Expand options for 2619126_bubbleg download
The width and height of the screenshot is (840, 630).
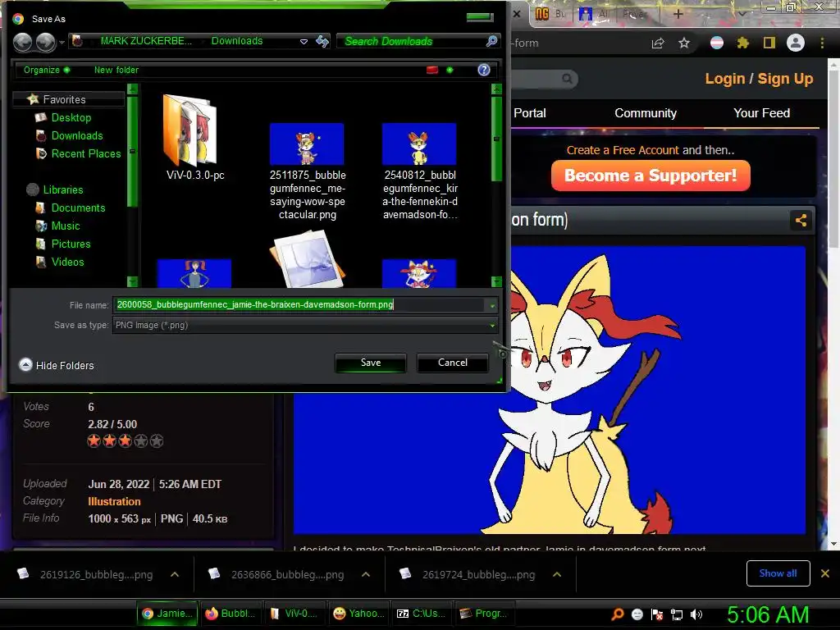[x=175, y=574]
